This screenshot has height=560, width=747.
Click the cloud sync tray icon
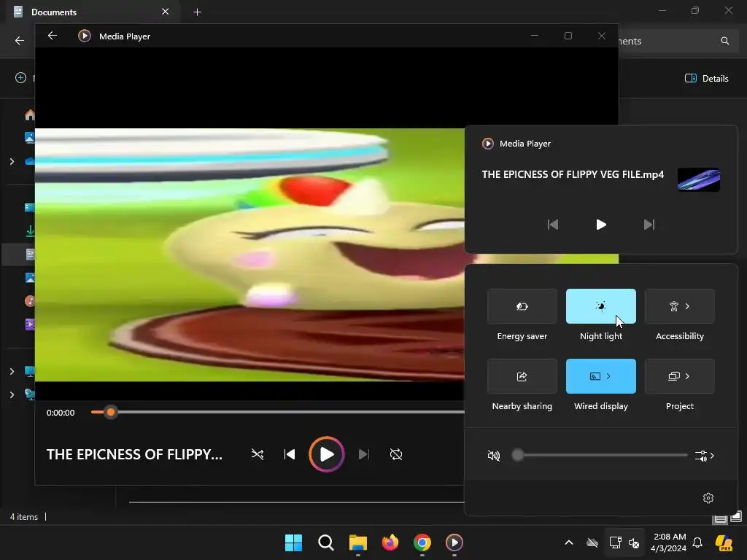592,542
